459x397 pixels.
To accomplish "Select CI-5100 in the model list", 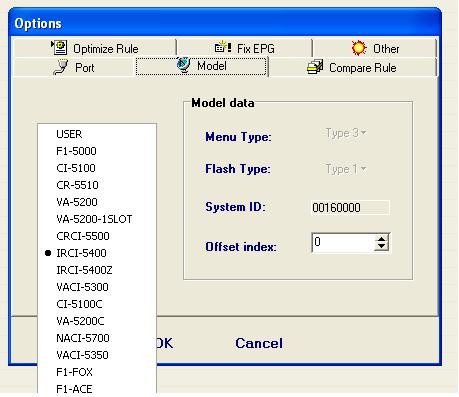I will 97,168.
